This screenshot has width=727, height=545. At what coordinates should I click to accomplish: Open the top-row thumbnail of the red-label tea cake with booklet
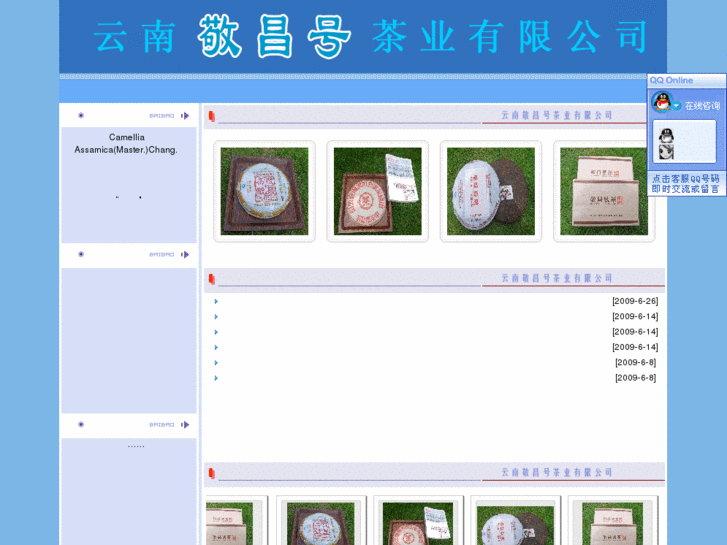click(377, 191)
